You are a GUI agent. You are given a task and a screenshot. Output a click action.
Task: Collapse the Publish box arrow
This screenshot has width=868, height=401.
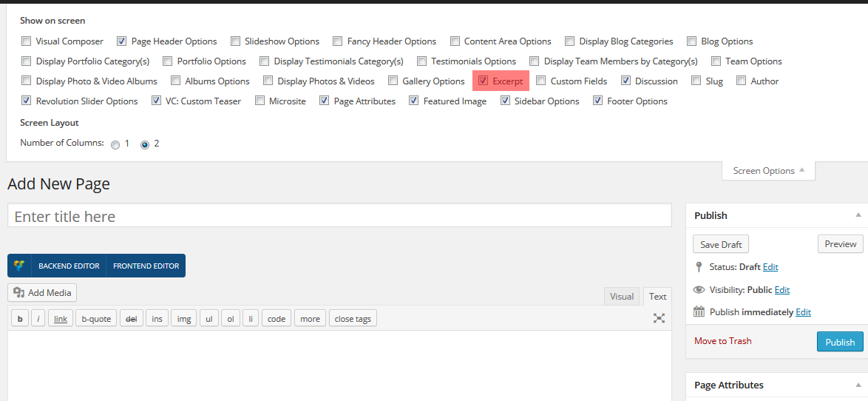click(x=858, y=215)
